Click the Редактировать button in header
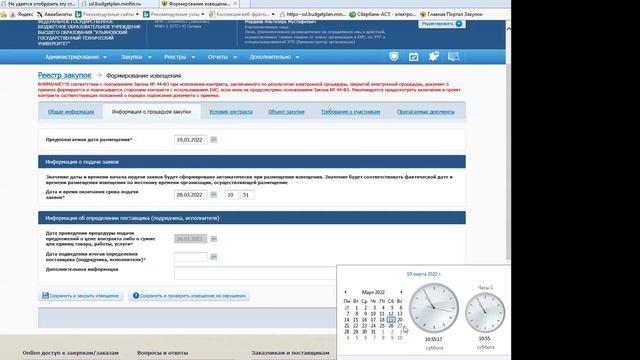 (442, 24)
